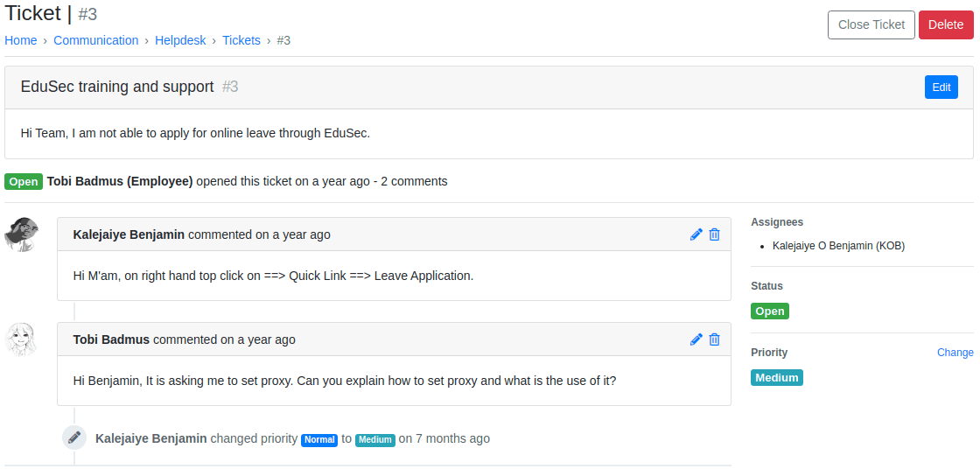The image size is (980, 469).
Task: Edit Tobi Badmus's comment with pencil icon
Action: click(x=696, y=339)
